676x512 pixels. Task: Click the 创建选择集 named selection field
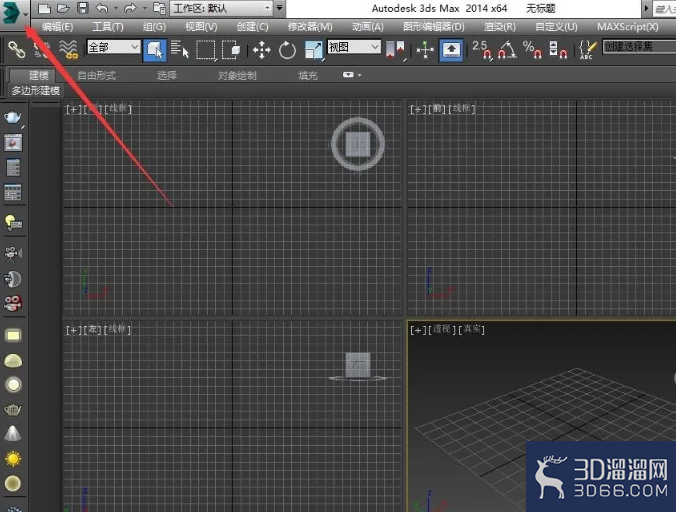(x=639, y=46)
